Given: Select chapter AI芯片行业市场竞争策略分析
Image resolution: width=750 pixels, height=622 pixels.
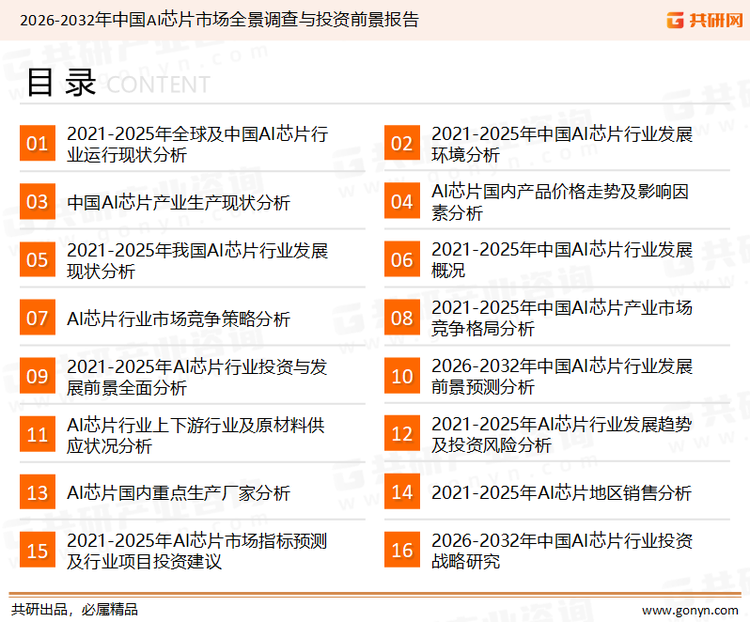Looking at the screenshot, I should pyautogui.click(x=178, y=319).
